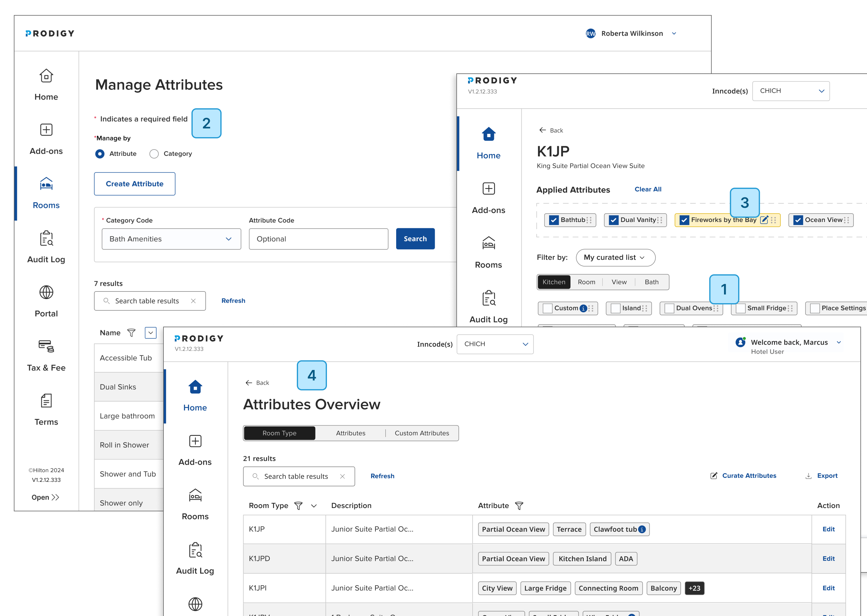Viewport: 867px width, 616px height.
Task: Click info icon on Clawfoot tub tag
Action: tap(642, 529)
